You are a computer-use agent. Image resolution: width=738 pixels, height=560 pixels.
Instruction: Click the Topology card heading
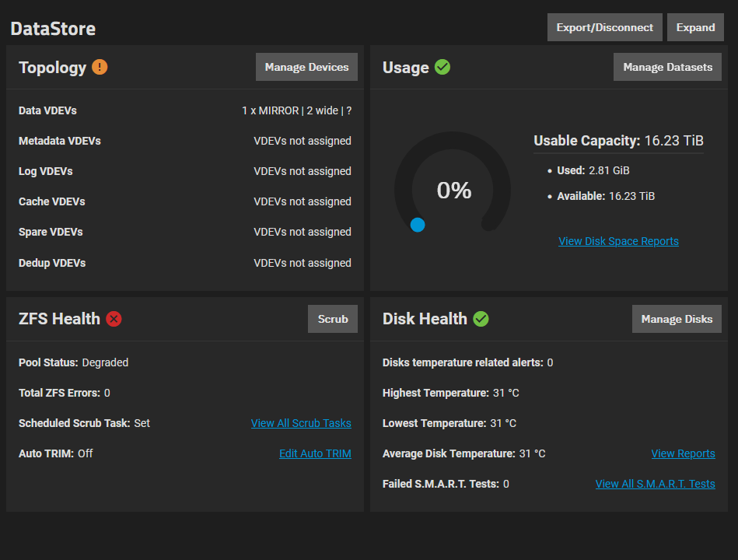coord(53,68)
